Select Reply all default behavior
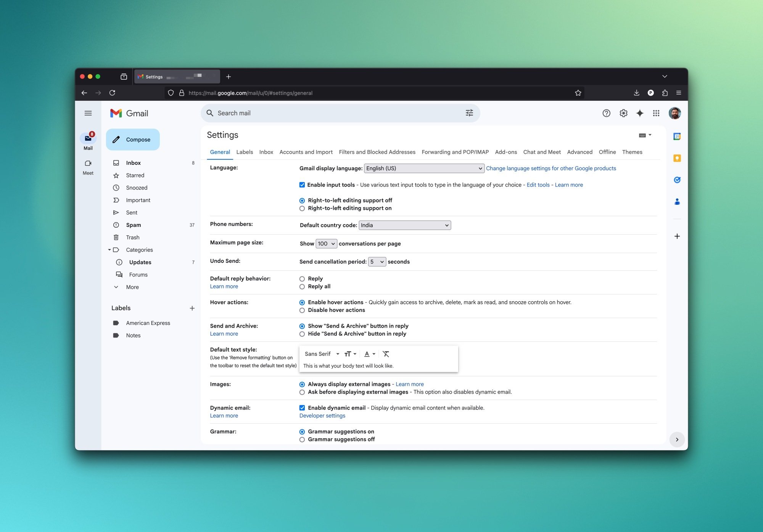This screenshot has height=532, width=763. point(302,287)
